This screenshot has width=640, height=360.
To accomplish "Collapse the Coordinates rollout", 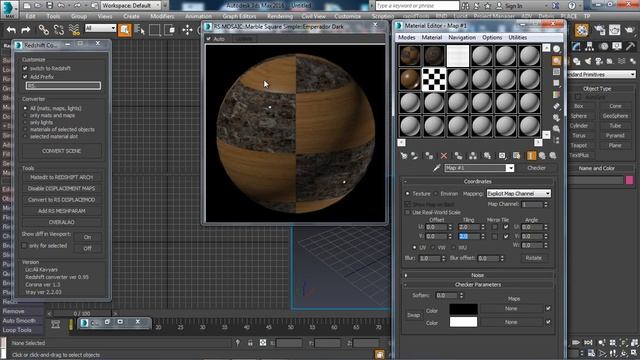I will pos(477,181).
